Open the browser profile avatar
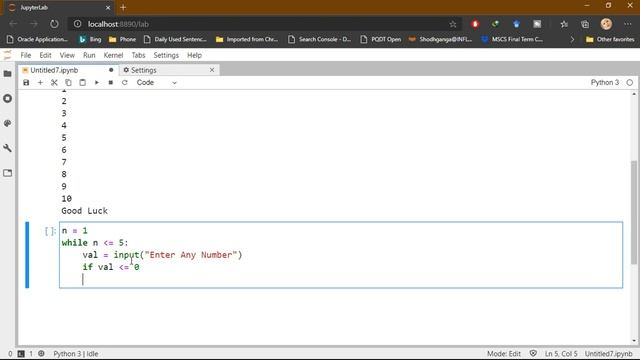 pyautogui.click(x=606, y=24)
